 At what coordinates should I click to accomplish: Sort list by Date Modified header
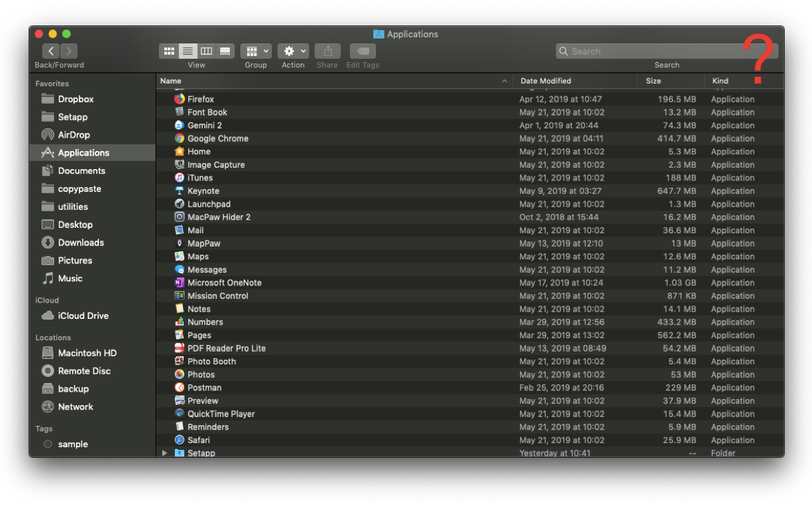(575, 81)
